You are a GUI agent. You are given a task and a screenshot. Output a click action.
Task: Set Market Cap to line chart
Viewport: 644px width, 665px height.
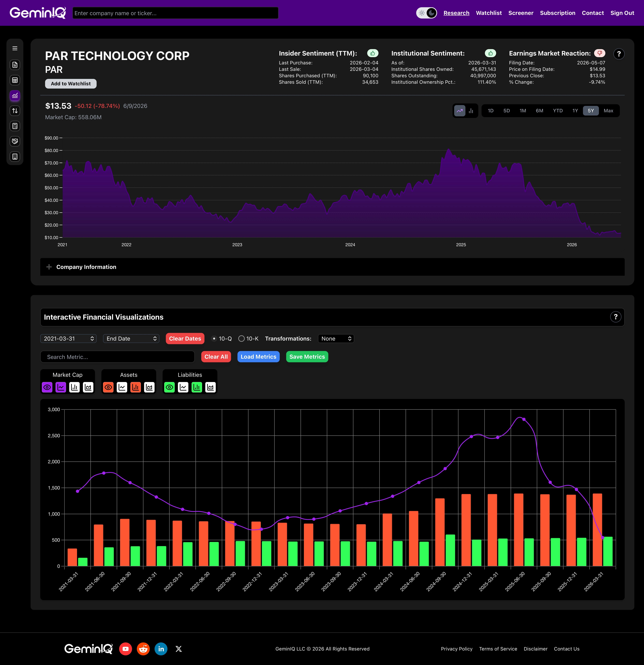coord(61,387)
